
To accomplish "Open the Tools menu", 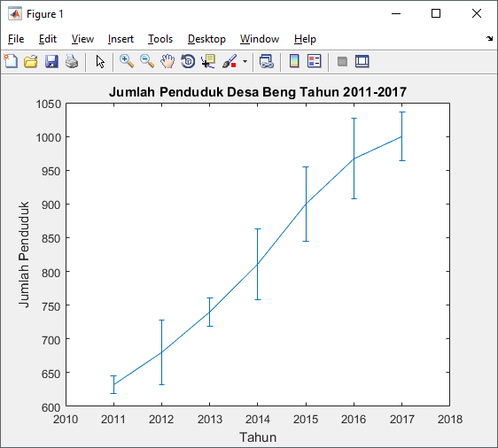I will point(160,39).
